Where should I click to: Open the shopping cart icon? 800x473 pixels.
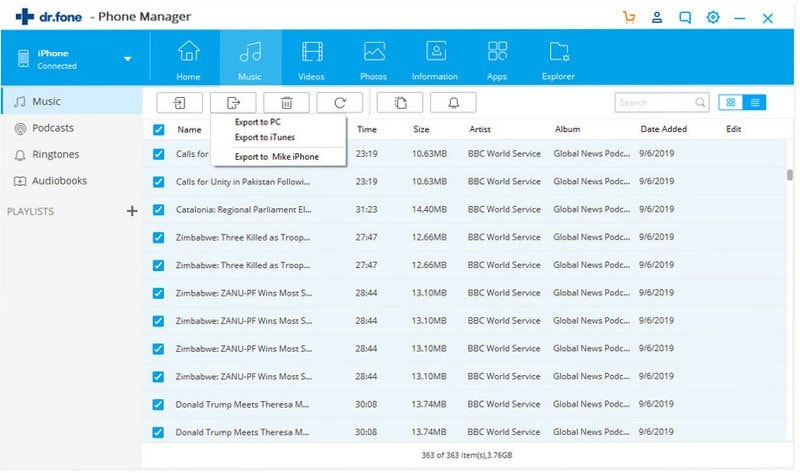point(629,17)
